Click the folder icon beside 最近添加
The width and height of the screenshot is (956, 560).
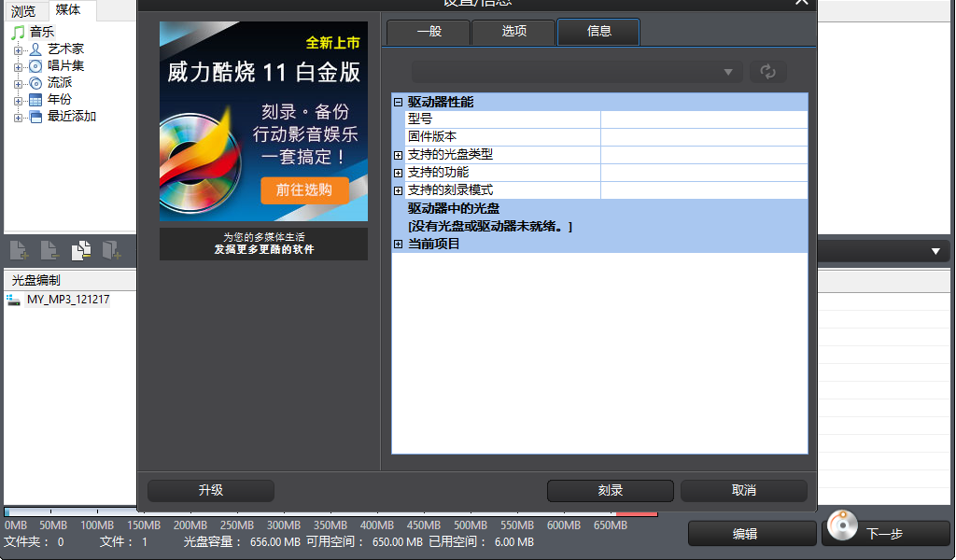tap(36, 117)
